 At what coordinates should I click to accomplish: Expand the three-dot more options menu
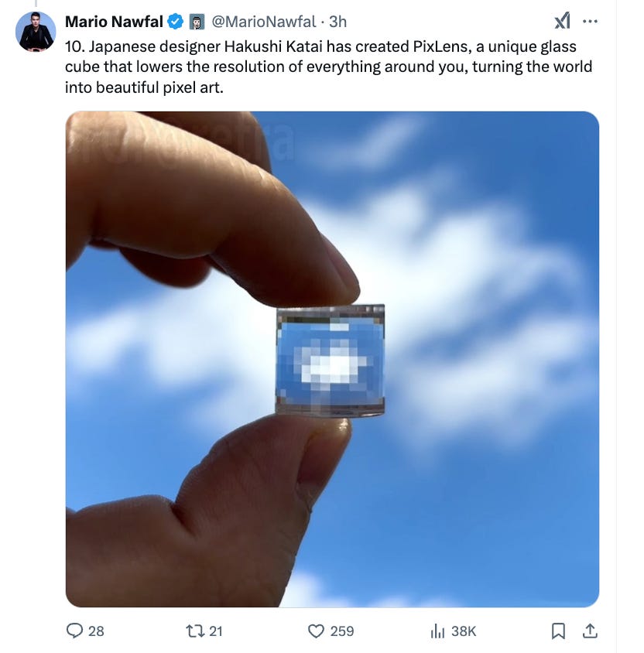pos(590,21)
